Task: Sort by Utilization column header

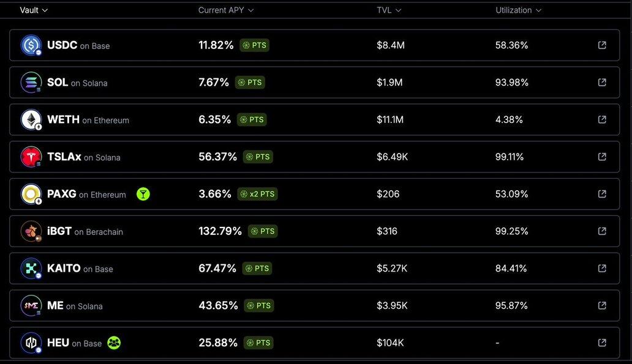Action: point(518,10)
